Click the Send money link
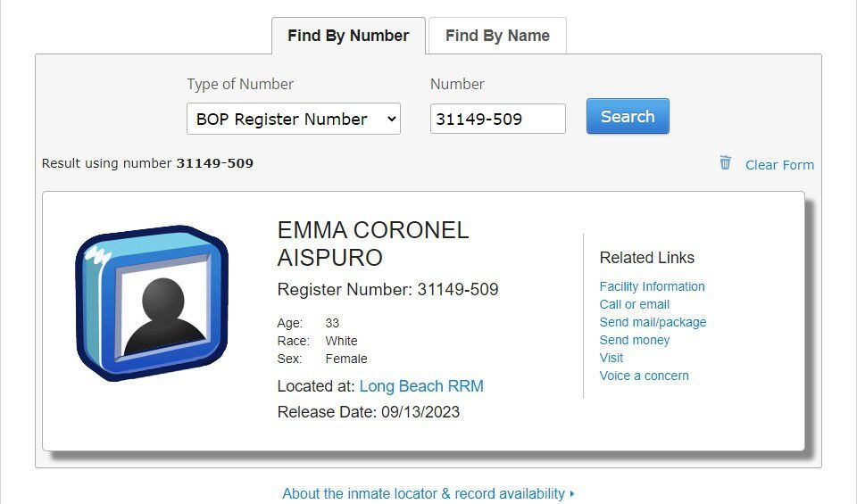Screen dimensions: 857x504 point(634,340)
